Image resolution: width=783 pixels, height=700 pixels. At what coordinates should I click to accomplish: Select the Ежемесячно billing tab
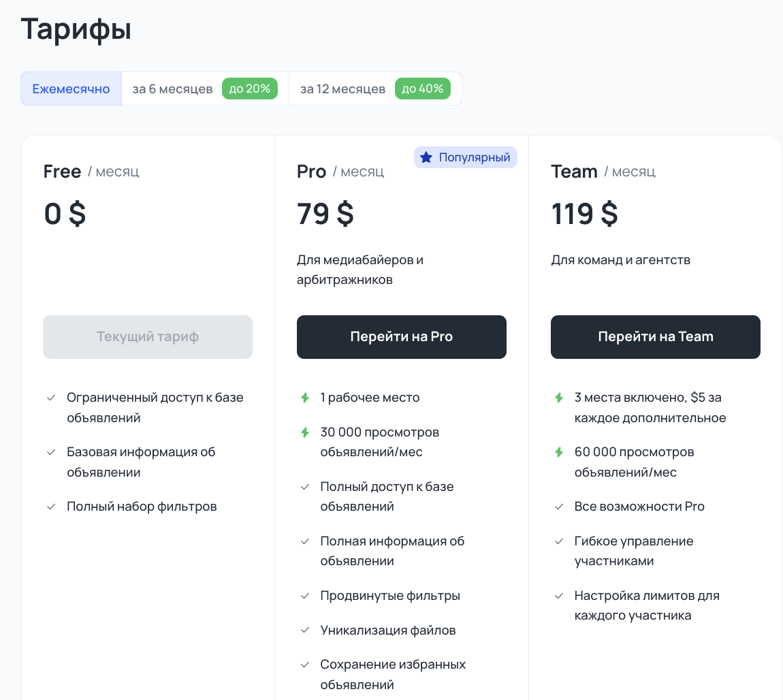click(71, 89)
